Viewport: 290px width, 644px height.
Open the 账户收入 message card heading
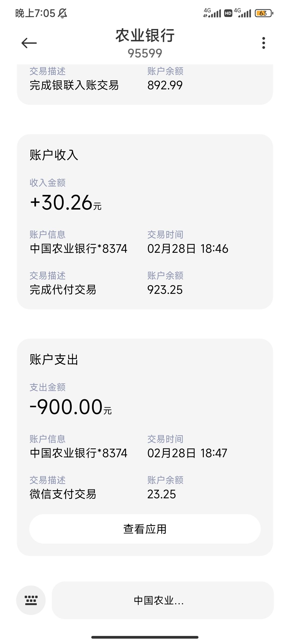click(54, 155)
